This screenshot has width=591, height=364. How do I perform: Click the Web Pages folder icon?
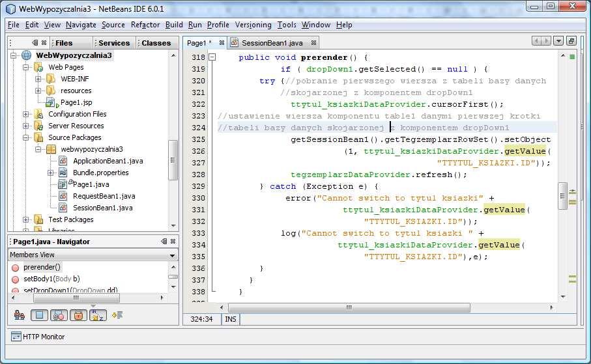pos(39,68)
